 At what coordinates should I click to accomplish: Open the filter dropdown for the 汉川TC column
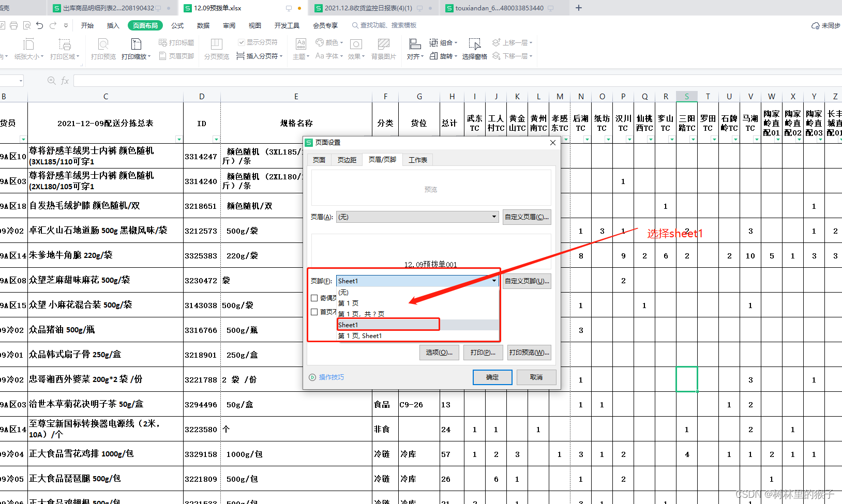(629, 139)
